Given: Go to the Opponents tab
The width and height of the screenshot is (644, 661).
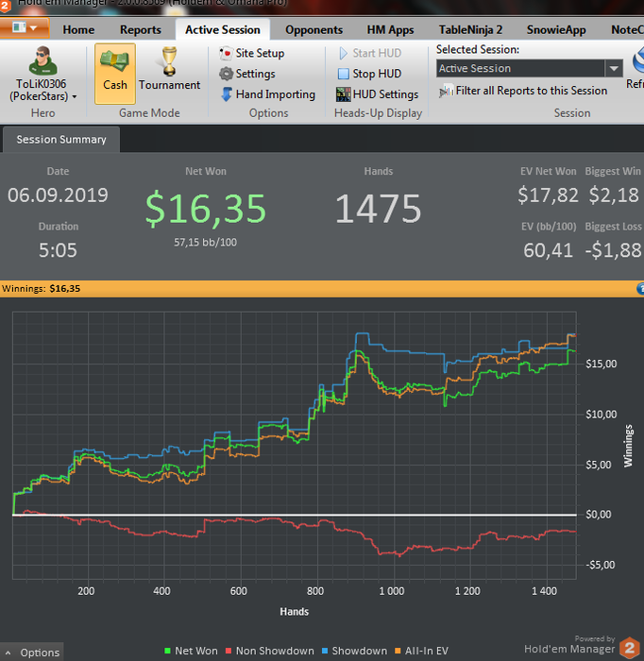Looking at the screenshot, I should (x=314, y=30).
